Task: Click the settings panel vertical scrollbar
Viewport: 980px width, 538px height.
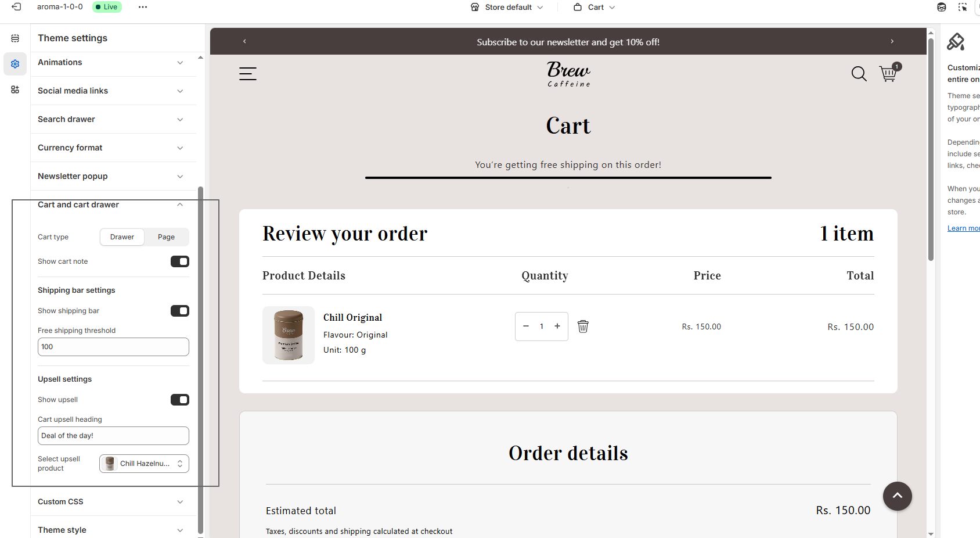Action: tap(201, 360)
